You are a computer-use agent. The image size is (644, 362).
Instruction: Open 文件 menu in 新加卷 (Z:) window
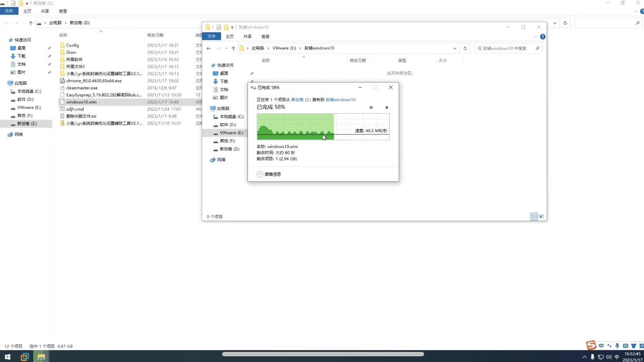(x=9, y=11)
